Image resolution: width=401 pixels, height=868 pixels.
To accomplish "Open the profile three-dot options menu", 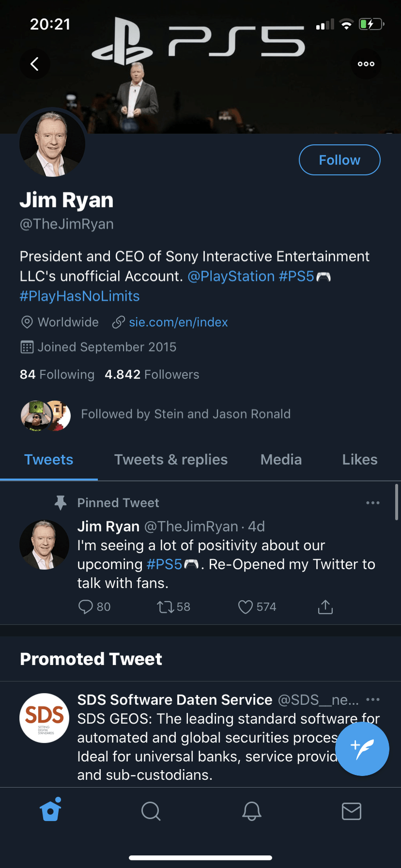I will pyautogui.click(x=366, y=64).
